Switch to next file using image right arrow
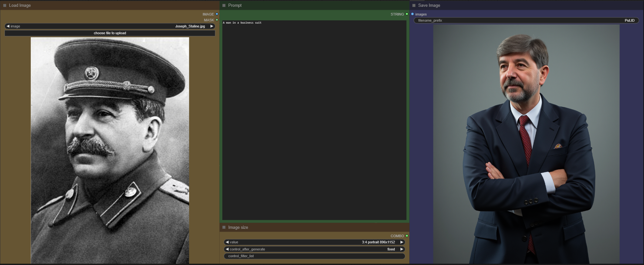This screenshot has height=265, width=644. (x=212, y=26)
